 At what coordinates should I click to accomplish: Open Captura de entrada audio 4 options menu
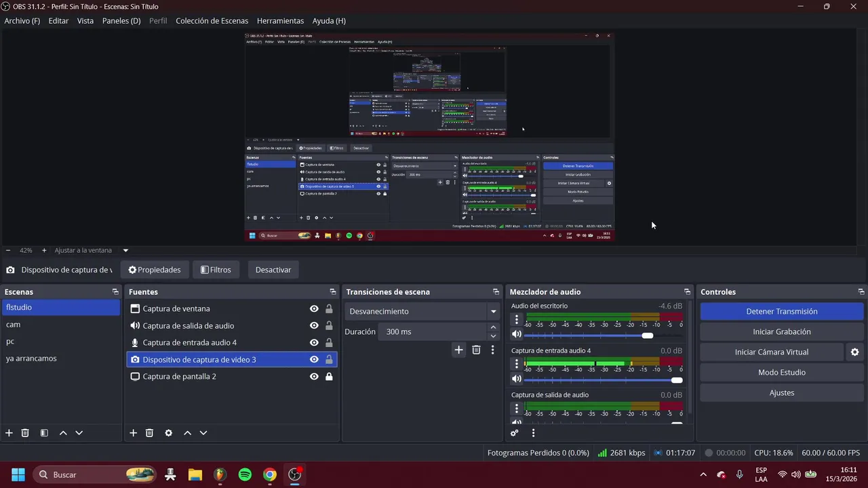[x=517, y=364]
